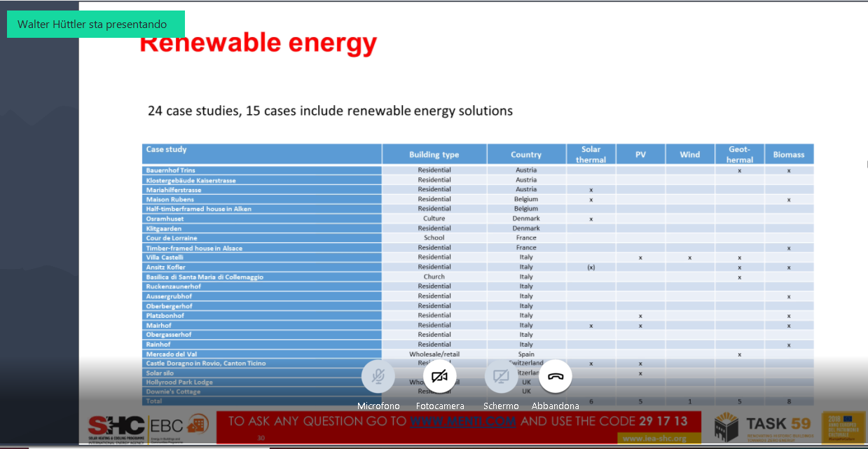The height and width of the screenshot is (449, 868).
Task: Click the 'Church' building type cell
Action: [434, 277]
